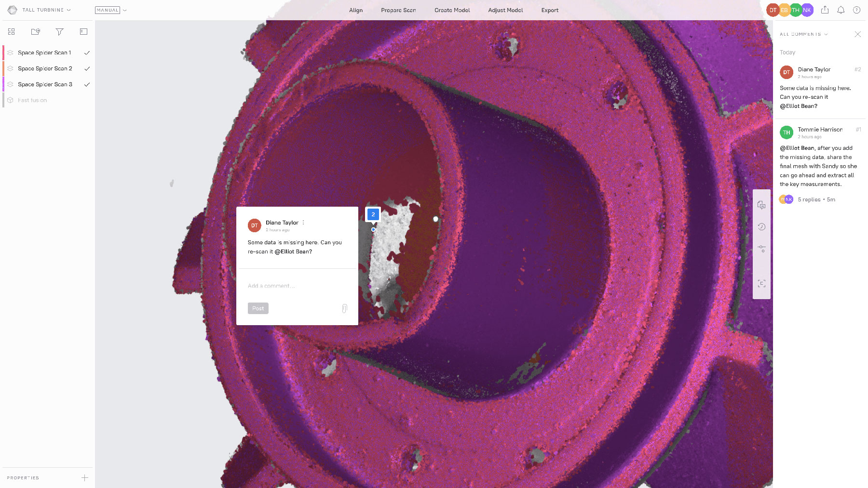Click the DT avatar in the comment popup

255,225
